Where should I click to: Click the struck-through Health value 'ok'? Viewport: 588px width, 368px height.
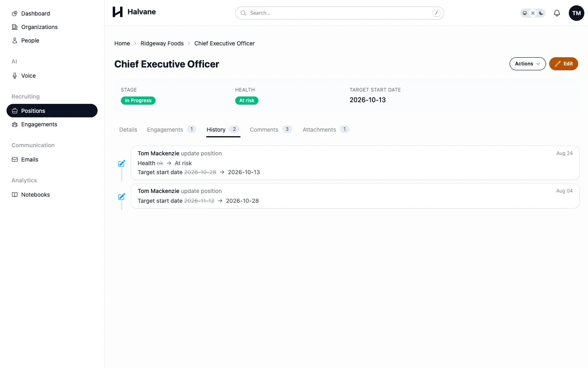160,163
